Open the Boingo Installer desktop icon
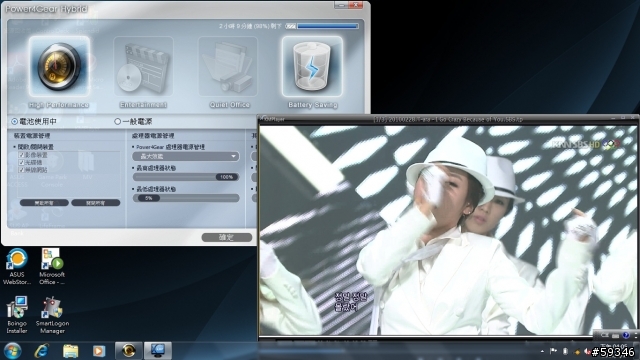640x360 pixels. [x=17, y=315]
